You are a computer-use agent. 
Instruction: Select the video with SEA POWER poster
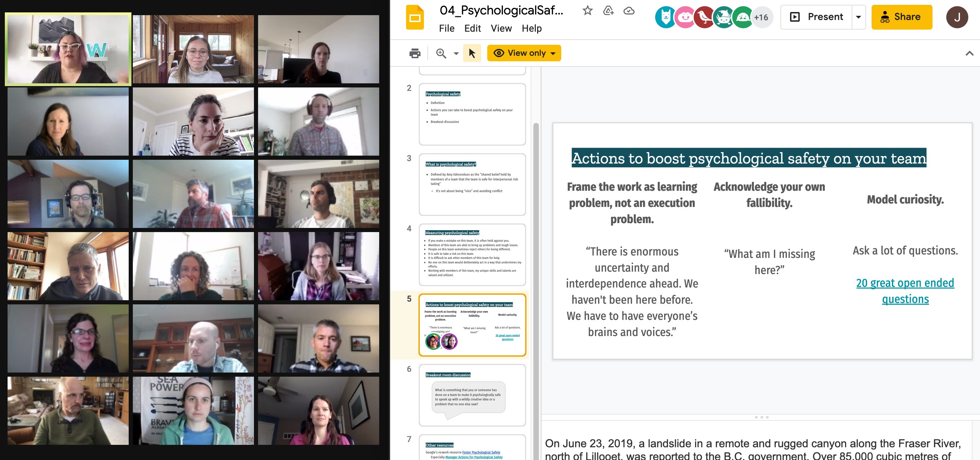click(x=193, y=410)
